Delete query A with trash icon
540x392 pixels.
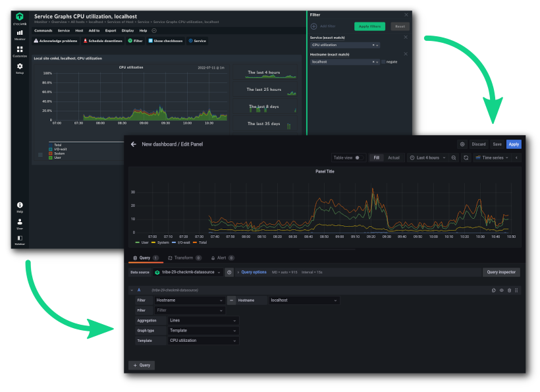tap(509, 291)
